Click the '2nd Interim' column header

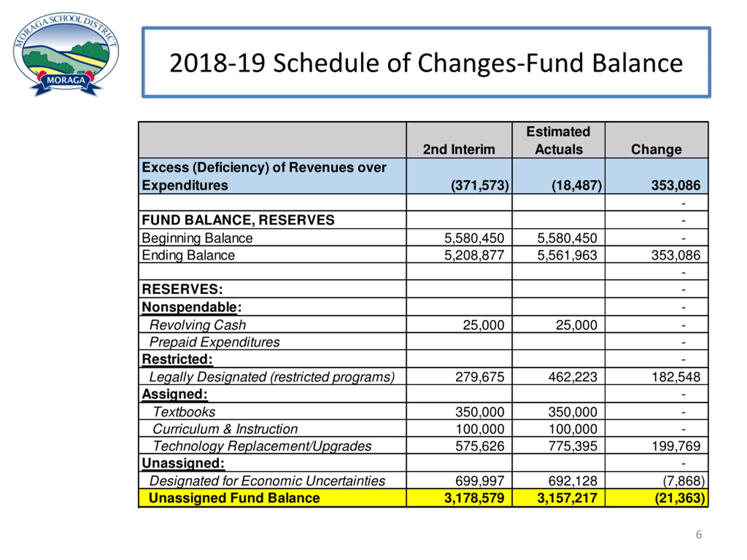point(459,149)
